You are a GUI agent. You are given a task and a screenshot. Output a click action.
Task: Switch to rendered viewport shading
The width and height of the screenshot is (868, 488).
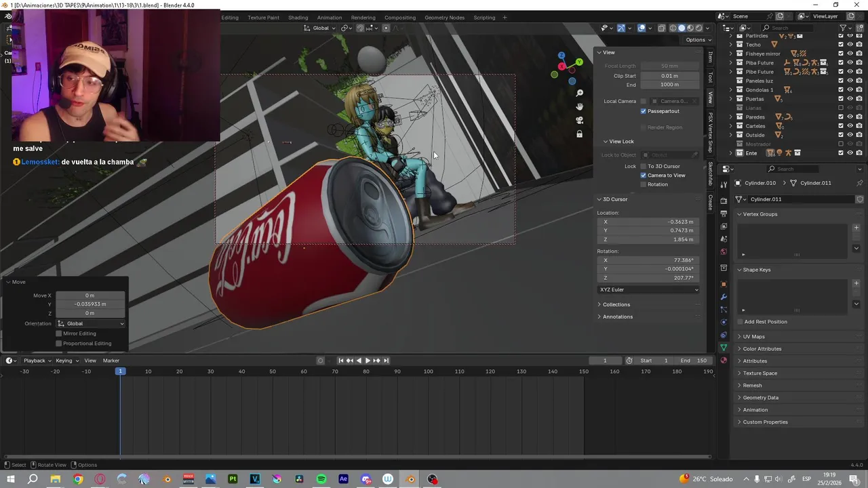coord(699,28)
